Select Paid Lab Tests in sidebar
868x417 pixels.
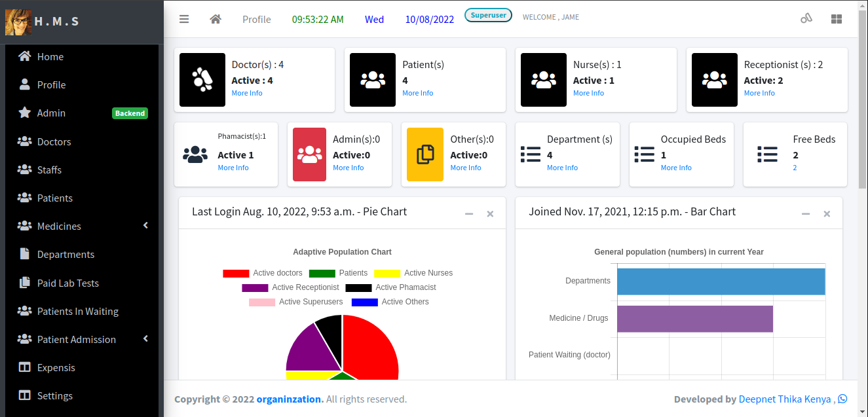click(67, 283)
